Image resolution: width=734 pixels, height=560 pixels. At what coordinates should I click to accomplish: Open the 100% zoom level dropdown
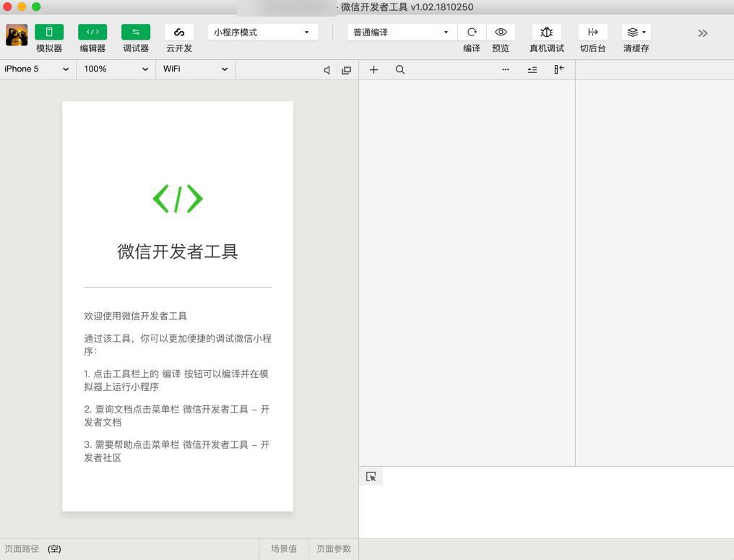[x=116, y=69]
